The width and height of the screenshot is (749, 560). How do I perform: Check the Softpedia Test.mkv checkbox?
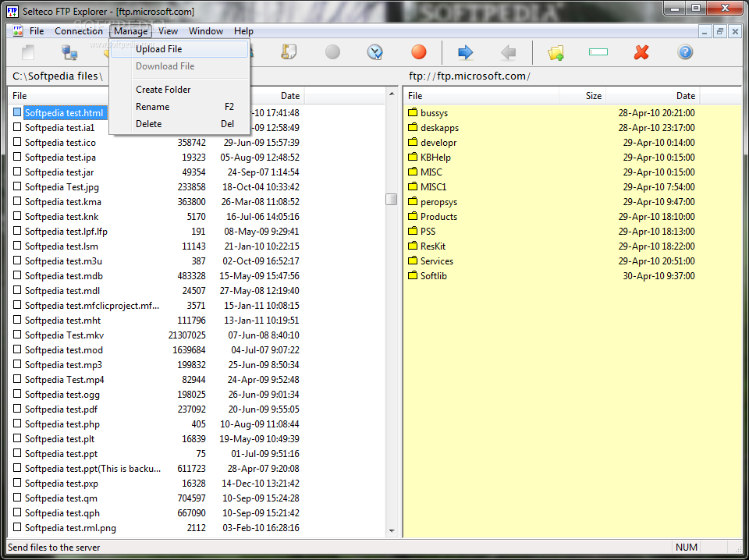coord(17,335)
